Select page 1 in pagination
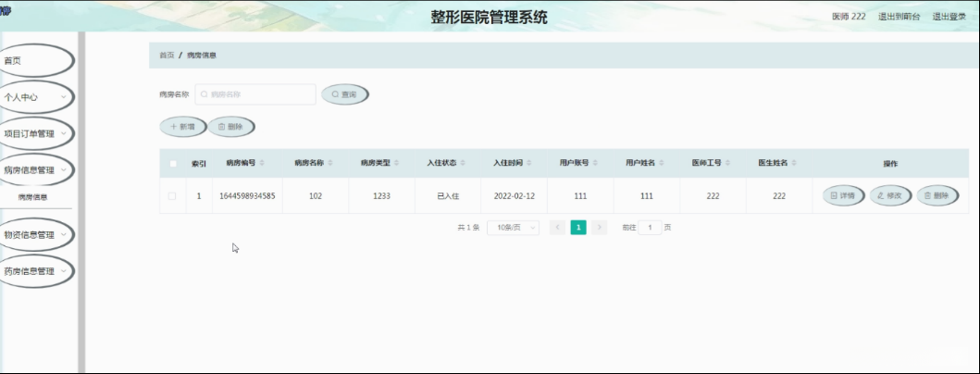 [578, 228]
